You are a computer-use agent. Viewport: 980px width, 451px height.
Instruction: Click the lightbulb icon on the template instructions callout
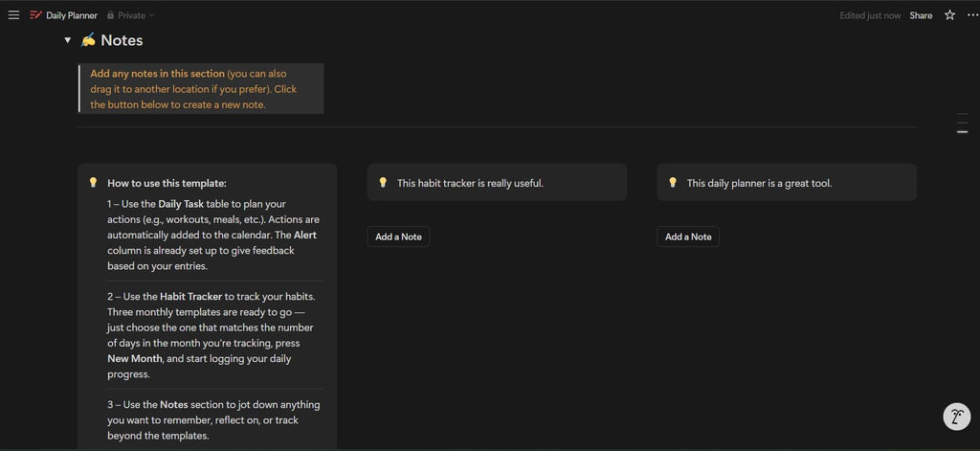(94, 183)
